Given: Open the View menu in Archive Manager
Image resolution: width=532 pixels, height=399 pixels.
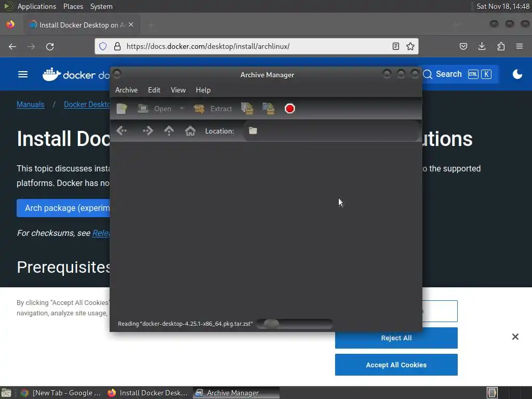Looking at the screenshot, I should [x=178, y=90].
